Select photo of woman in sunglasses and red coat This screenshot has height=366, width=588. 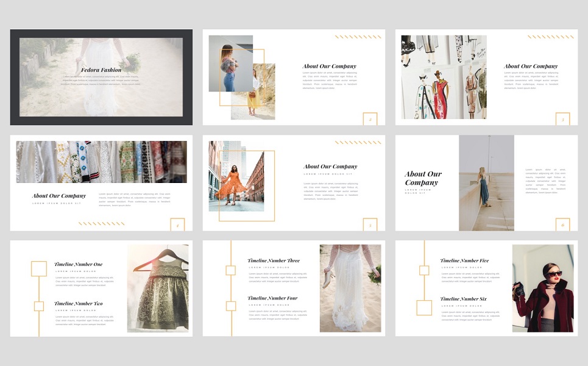tap(543, 289)
